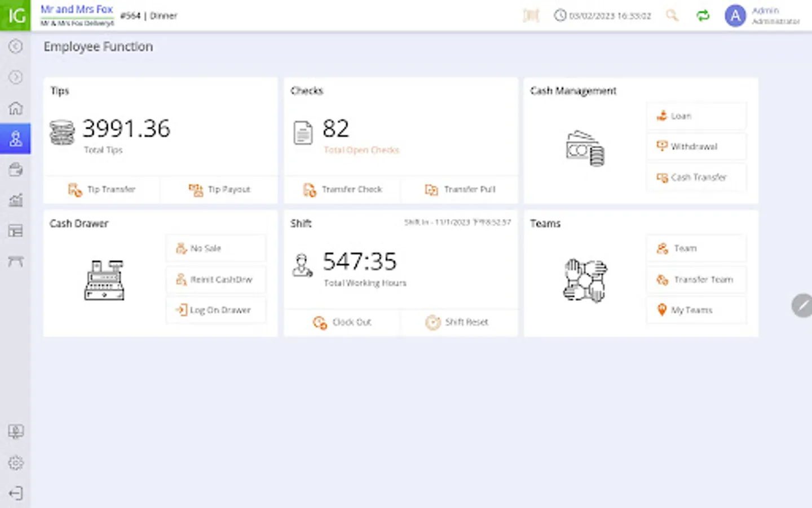Click the 82 open checks count
This screenshot has width=812, height=508.
coord(336,129)
